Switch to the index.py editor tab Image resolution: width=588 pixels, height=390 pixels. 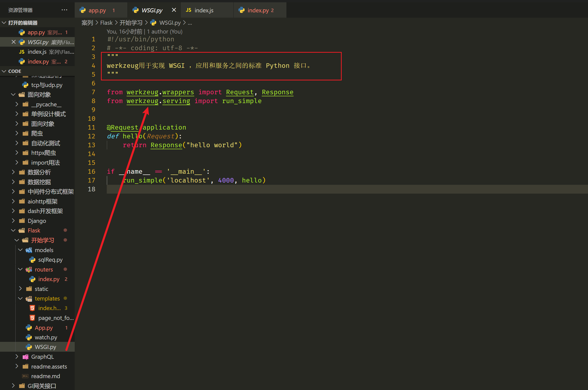pyautogui.click(x=258, y=10)
